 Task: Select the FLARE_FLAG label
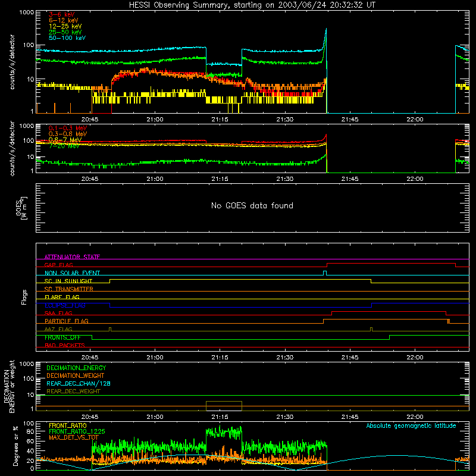coord(62,297)
